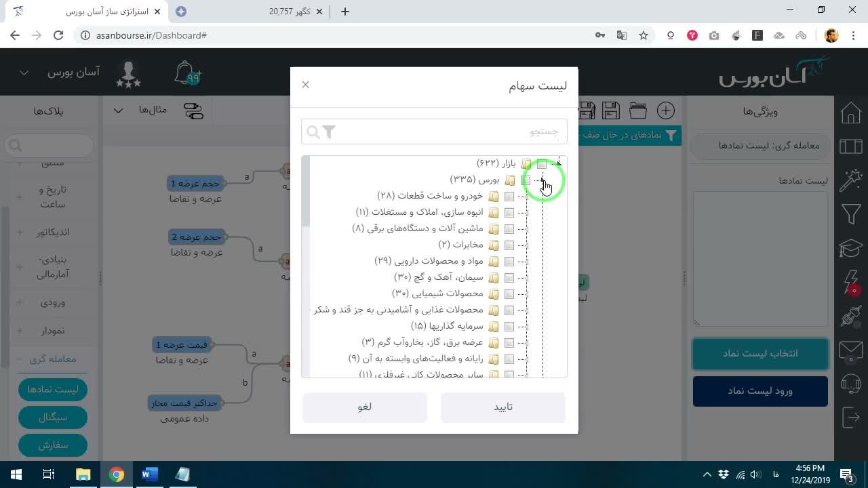Click the سفارش block button

tap(53, 445)
